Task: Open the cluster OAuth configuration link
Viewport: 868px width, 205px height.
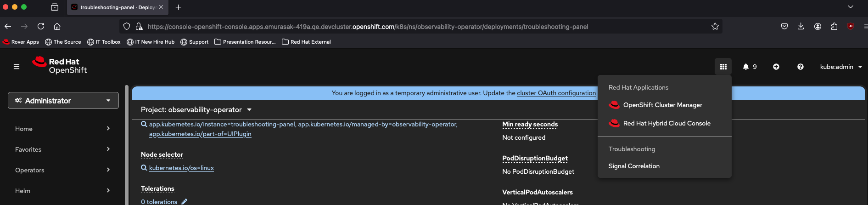Action: click(556, 93)
